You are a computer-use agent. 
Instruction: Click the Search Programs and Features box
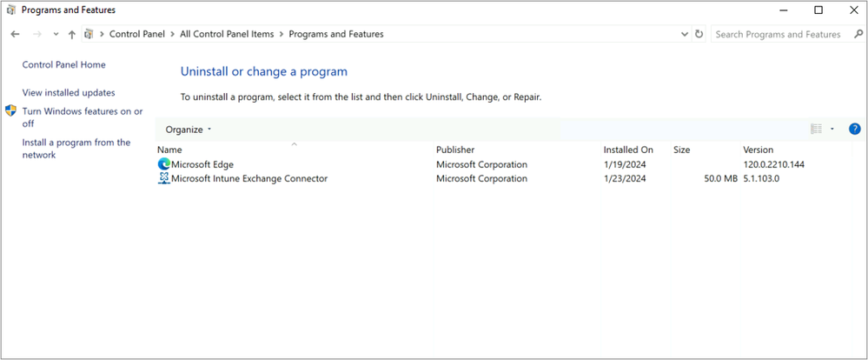tap(778, 35)
